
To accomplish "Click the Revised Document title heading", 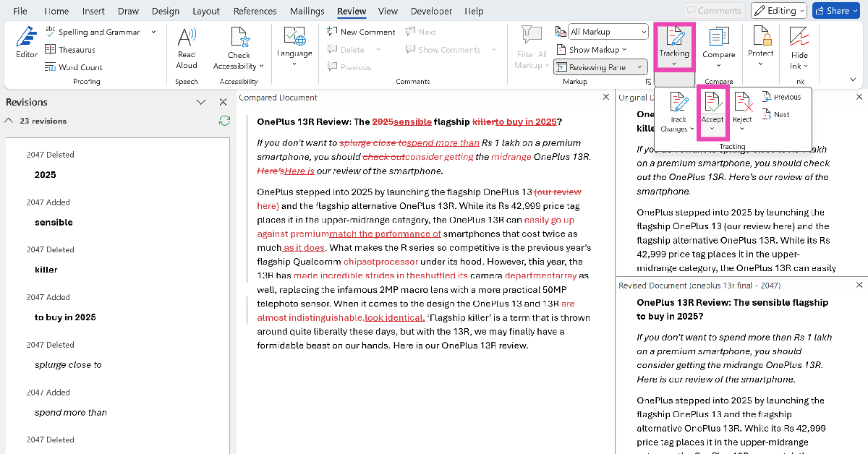I will point(732,309).
